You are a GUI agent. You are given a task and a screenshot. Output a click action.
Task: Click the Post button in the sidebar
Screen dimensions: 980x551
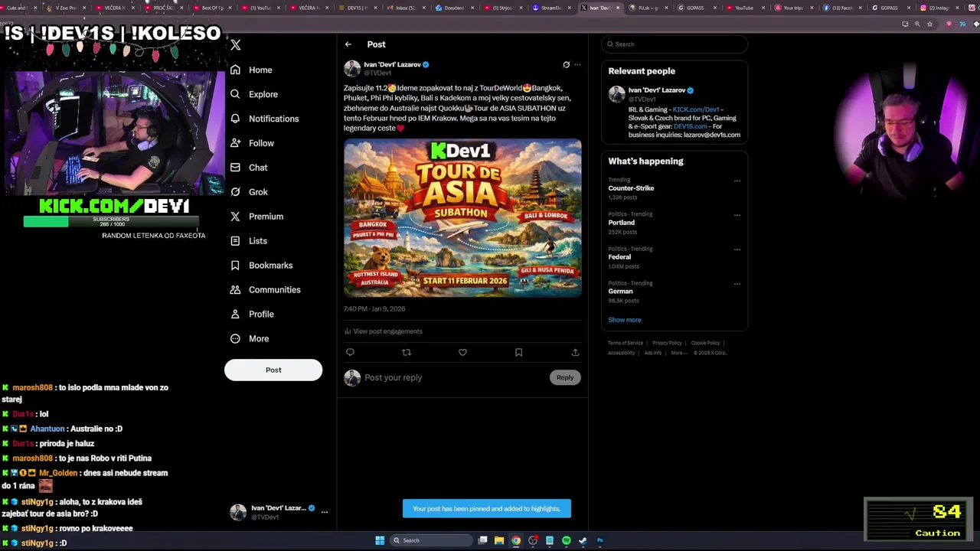click(273, 370)
